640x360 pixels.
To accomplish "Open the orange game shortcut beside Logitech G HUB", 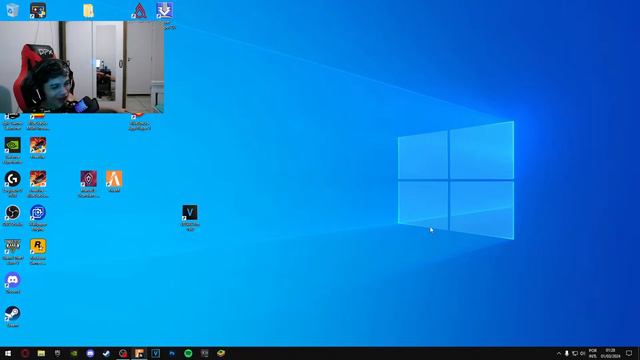I will coord(38,184).
